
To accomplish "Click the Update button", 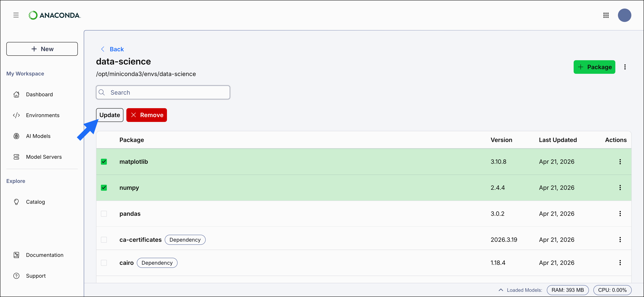I will [x=110, y=115].
